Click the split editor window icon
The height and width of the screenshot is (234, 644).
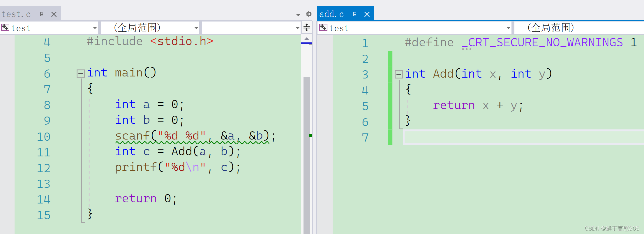tap(307, 28)
